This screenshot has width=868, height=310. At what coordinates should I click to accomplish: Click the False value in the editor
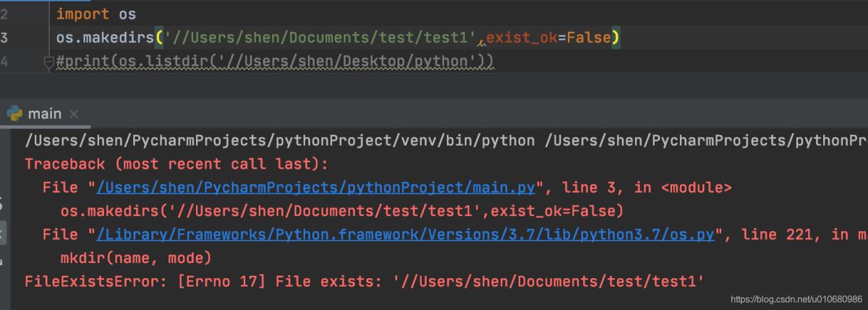(x=587, y=38)
